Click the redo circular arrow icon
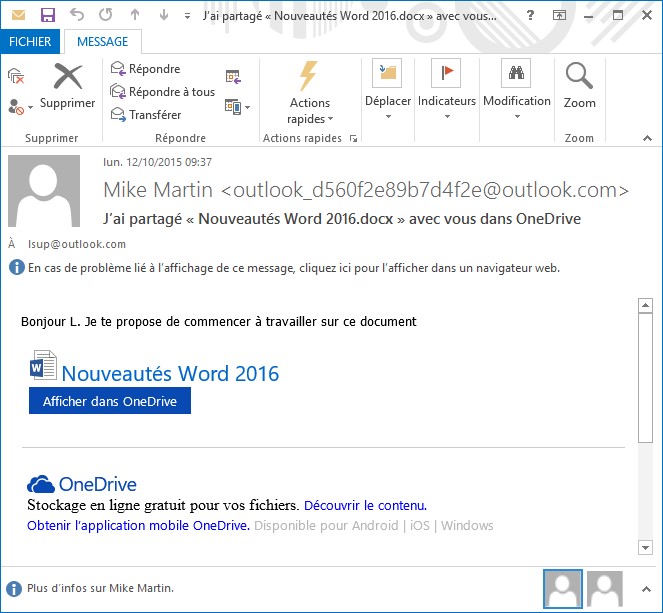The width and height of the screenshot is (663, 613). (106, 15)
